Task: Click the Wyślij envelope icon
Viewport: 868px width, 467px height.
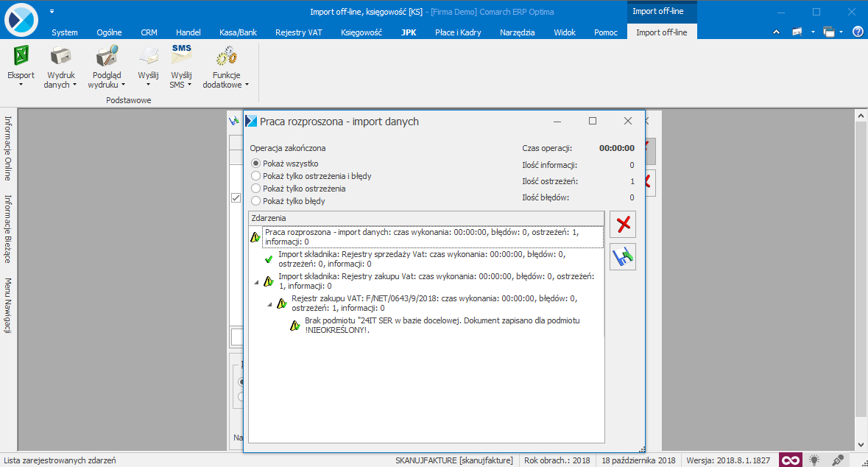Action: click(x=148, y=56)
